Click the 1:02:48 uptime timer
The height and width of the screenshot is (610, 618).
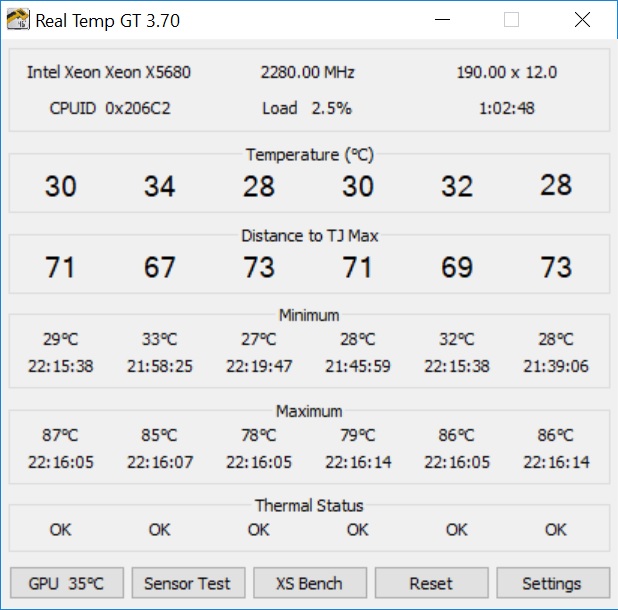[x=507, y=108]
